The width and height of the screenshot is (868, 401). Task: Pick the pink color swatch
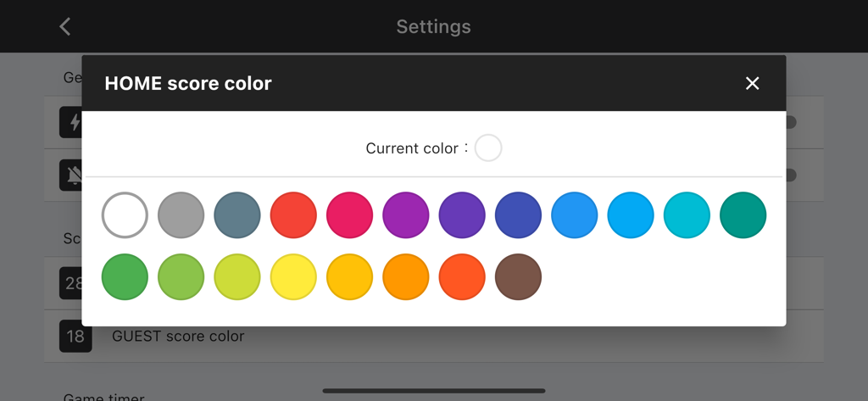point(349,214)
